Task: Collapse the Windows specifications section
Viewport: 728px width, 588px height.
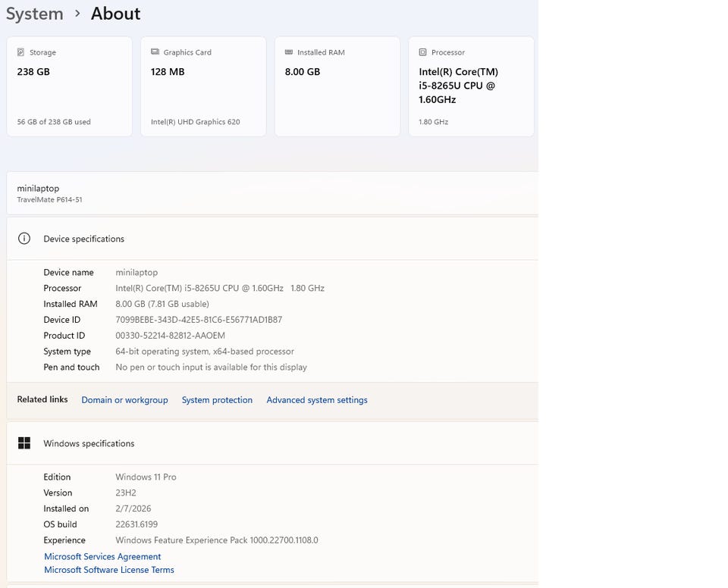Action: click(x=272, y=443)
